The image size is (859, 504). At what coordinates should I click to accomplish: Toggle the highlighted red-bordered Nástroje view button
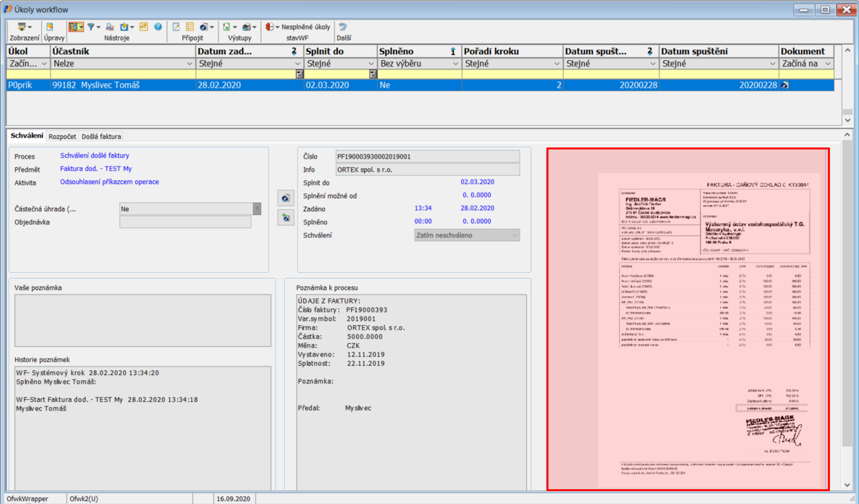pyautogui.click(x=75, y=27)
